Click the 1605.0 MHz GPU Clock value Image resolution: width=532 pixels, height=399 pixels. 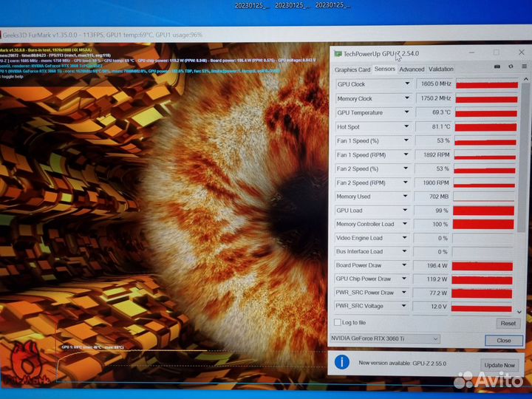pyautogui.click(x=436, y=83)
